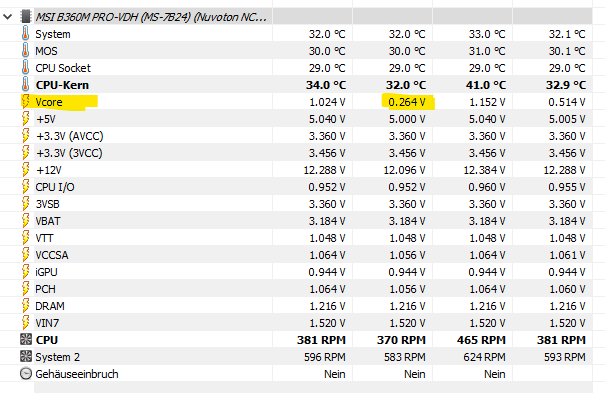Click the MSI B360M PRO-VDH header text

point(151,17)
